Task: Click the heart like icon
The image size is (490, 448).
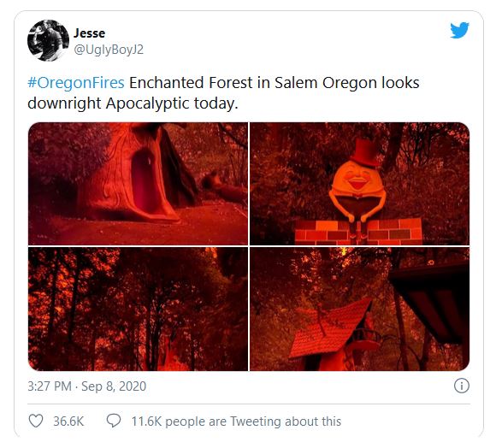Action: 36,421
